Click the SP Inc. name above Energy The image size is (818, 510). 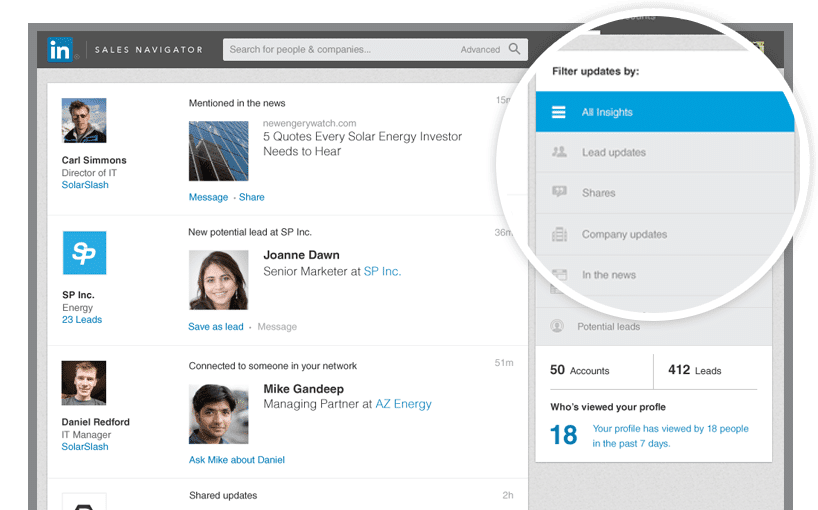point(78,295)
